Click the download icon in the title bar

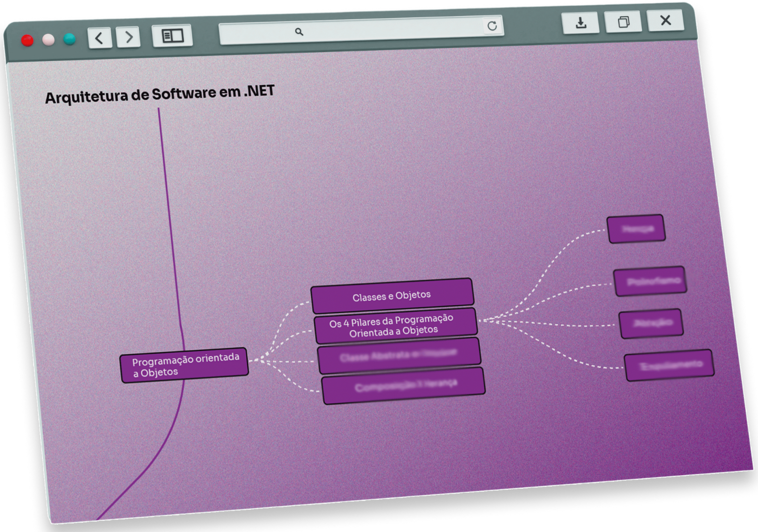pyautogui.click(x=581, y=22)
